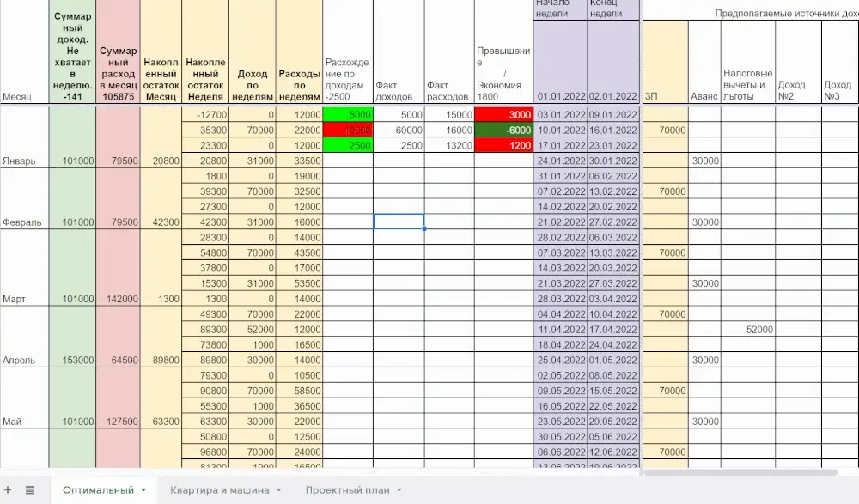Click green Расхождение cell showing 5000
The height and width of the screenshot is (504, 859).
coord(348,114)
